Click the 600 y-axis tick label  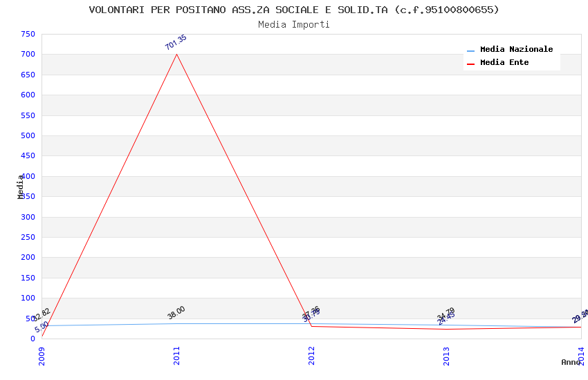(28, 95)
